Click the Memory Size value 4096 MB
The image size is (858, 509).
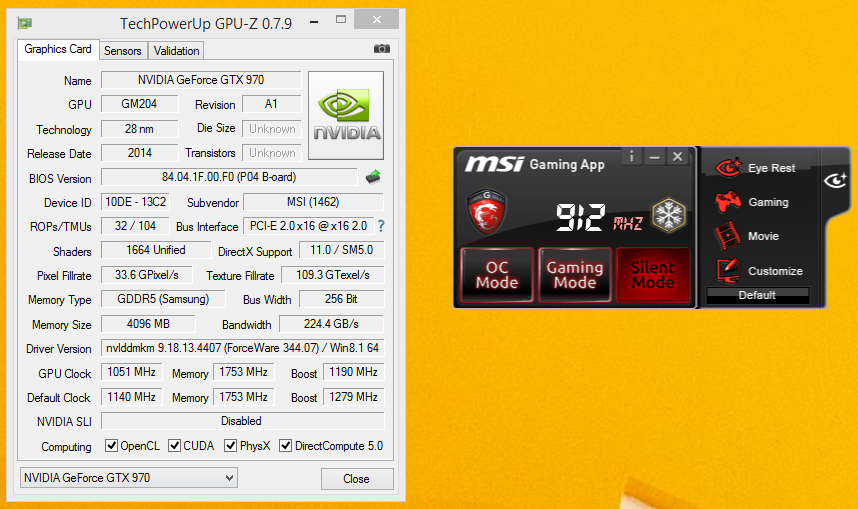(148, 324)
